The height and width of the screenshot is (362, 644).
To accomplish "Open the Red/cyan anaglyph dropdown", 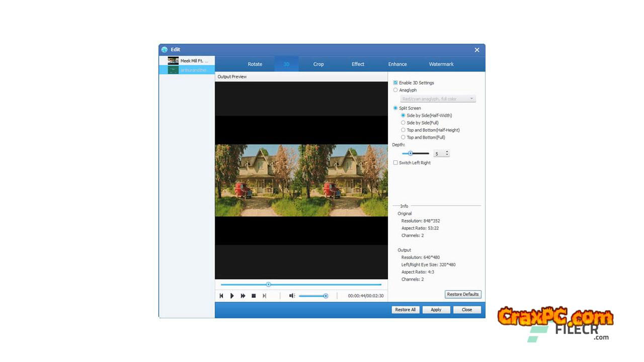I will [x=438, y=99].
